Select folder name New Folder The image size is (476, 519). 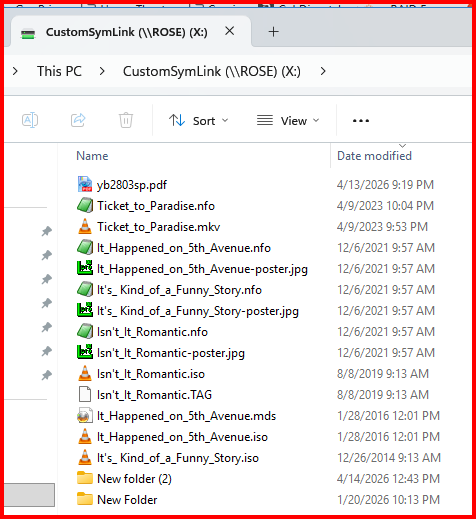127,500
